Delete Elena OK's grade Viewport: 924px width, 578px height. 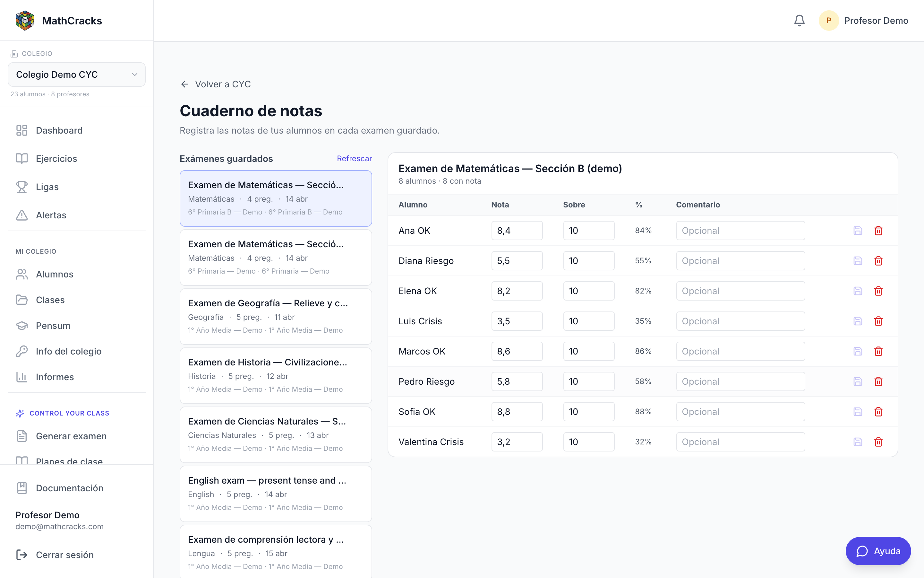[x=878, y=291]
